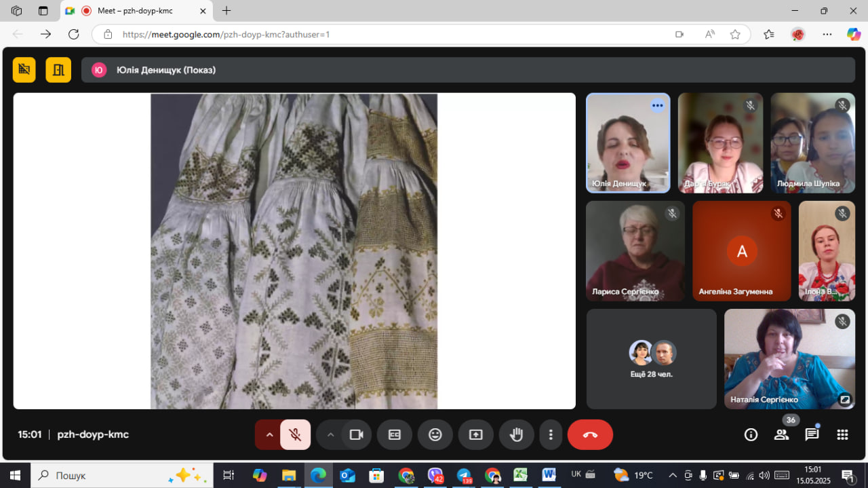Open the Edge profile avatar
The height and width of the screenshot is (488, 868).
(798, 34)
